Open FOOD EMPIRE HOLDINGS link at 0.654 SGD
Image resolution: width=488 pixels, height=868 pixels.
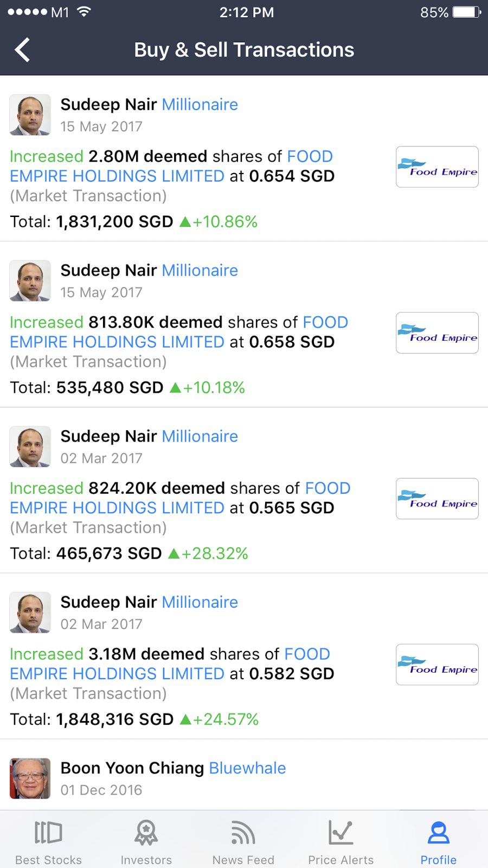pos(117,176)
